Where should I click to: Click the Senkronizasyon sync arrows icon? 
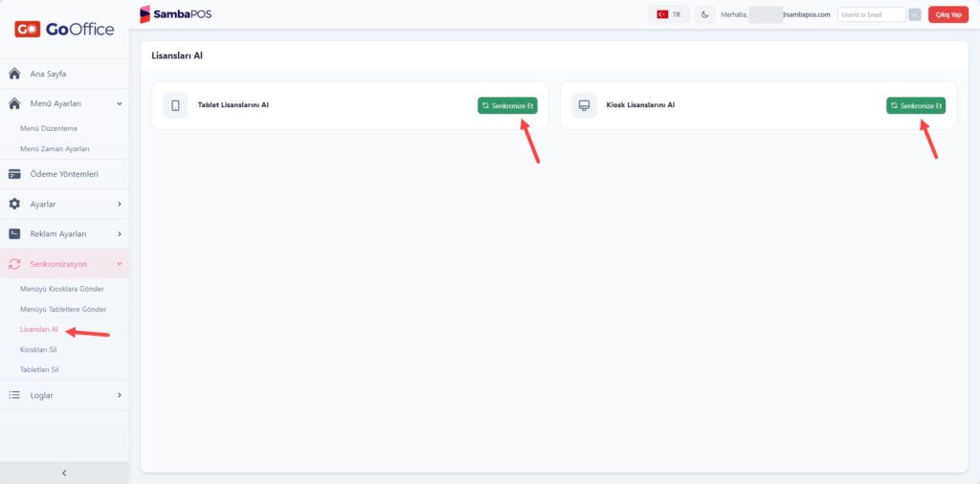coord(14,264)
